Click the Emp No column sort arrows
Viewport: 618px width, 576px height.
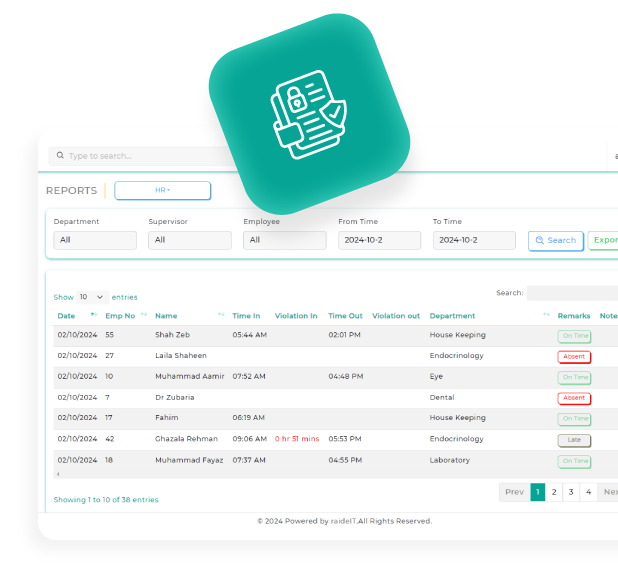pyautogui.click(x=144, y=315)
